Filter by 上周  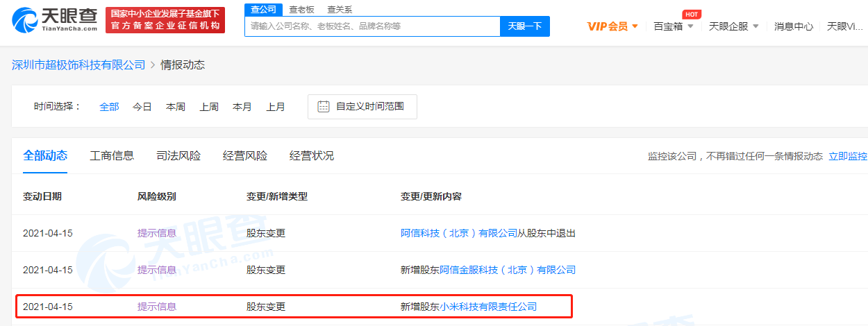click(209, 107)
